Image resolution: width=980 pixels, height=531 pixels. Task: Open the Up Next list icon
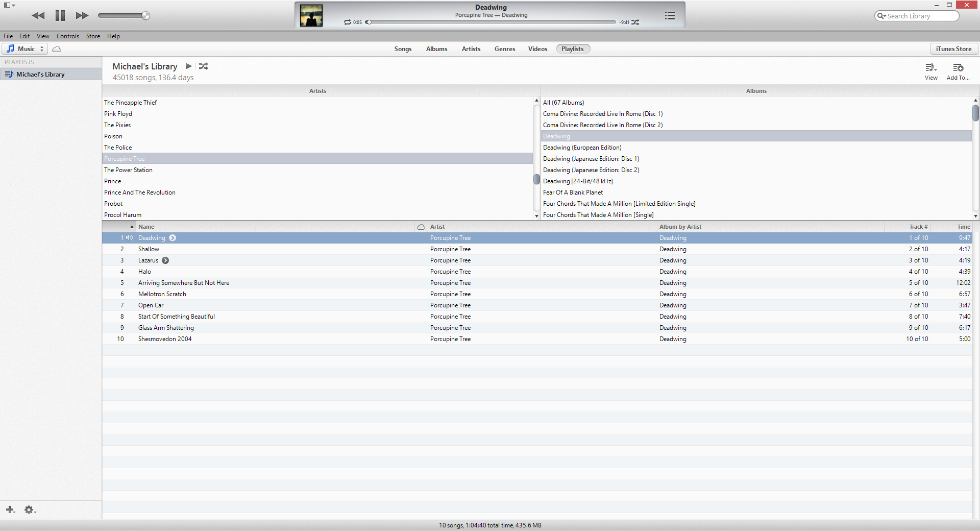point(670,16)
